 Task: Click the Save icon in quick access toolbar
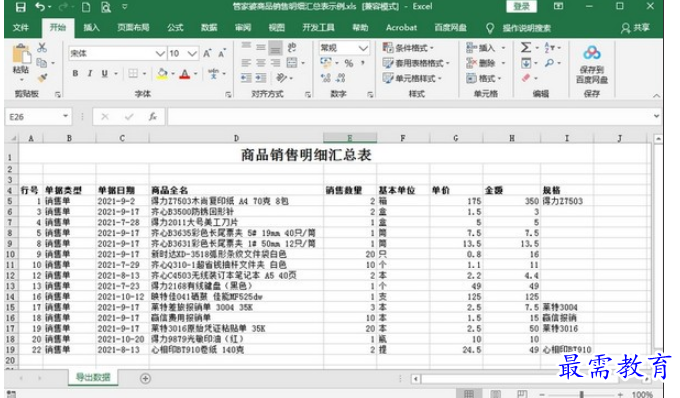pos(20,7)
